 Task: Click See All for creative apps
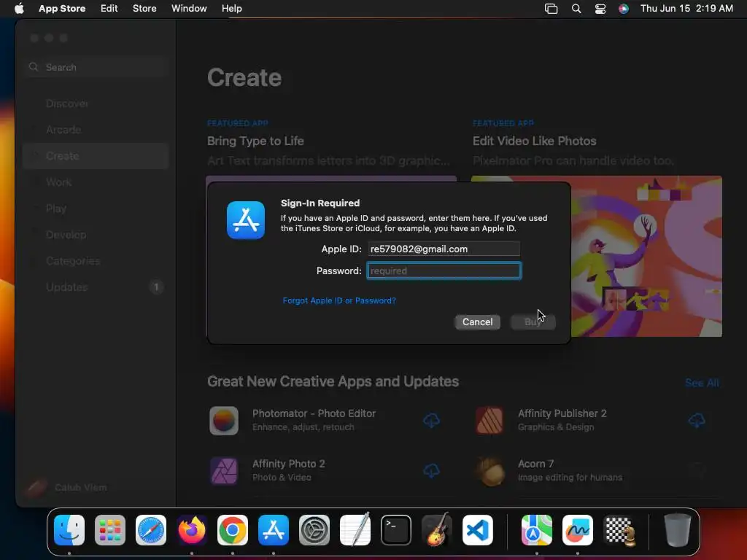click(x=702, y=383)
